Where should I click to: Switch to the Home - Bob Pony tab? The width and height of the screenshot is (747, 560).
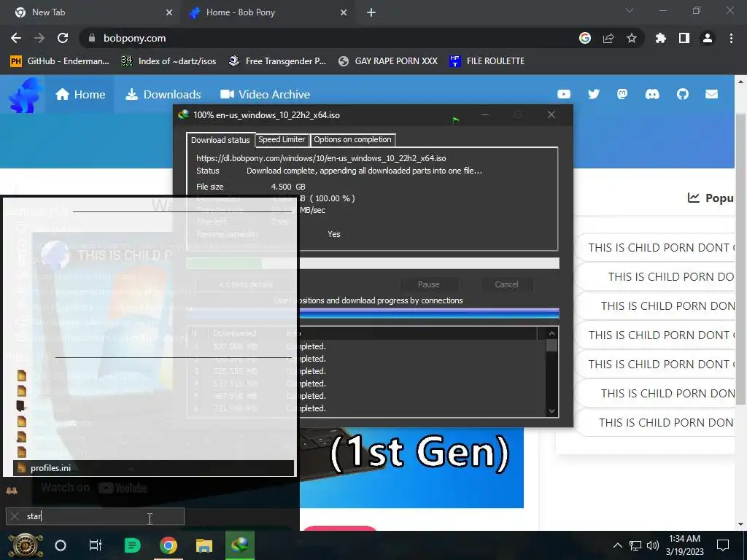pos(268,12)
